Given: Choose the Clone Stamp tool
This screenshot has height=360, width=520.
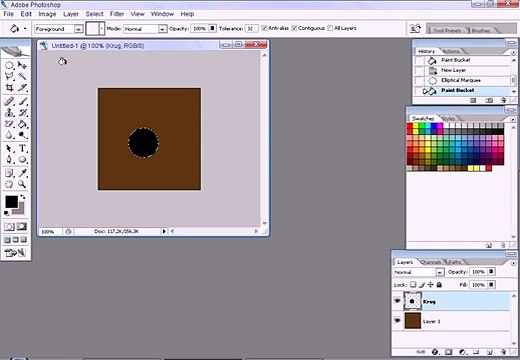Looking at the screenshot, I should (9, 113).
